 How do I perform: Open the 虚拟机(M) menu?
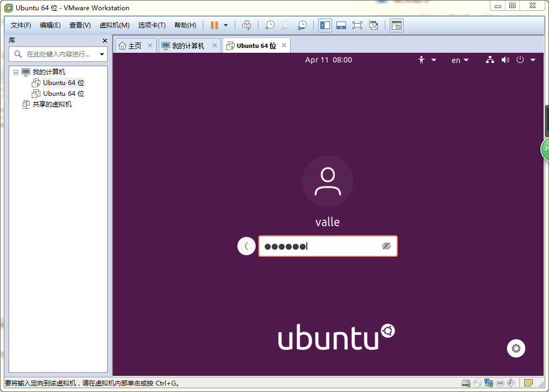pyautogui.click(x=115, y=25)
